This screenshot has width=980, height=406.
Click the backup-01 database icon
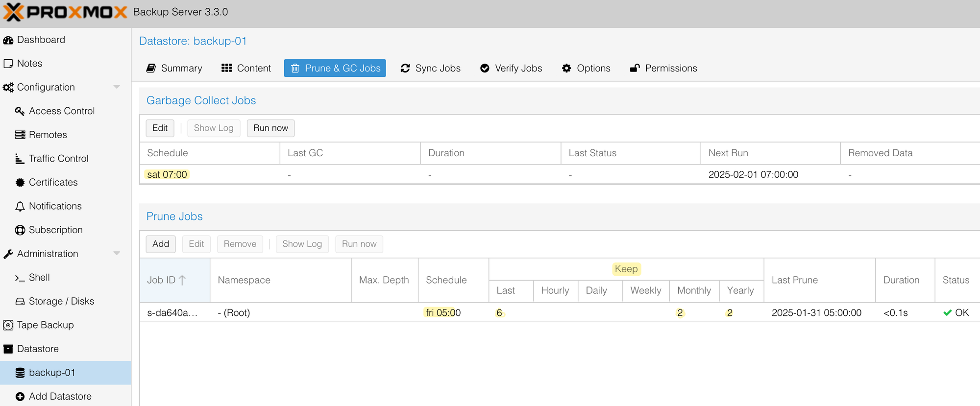[x=20, y=373]
